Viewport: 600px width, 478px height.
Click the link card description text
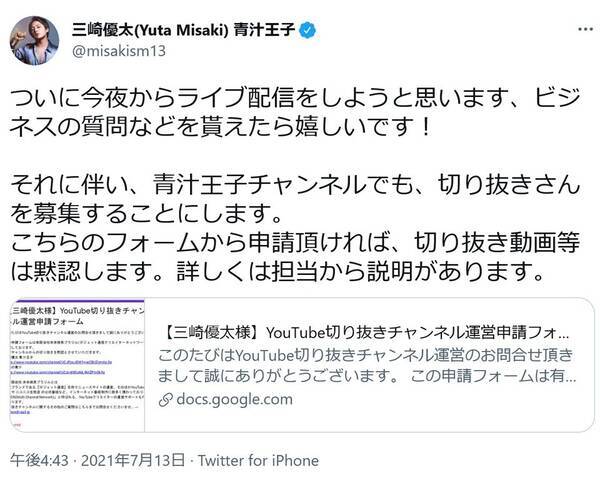coord(367,365)
